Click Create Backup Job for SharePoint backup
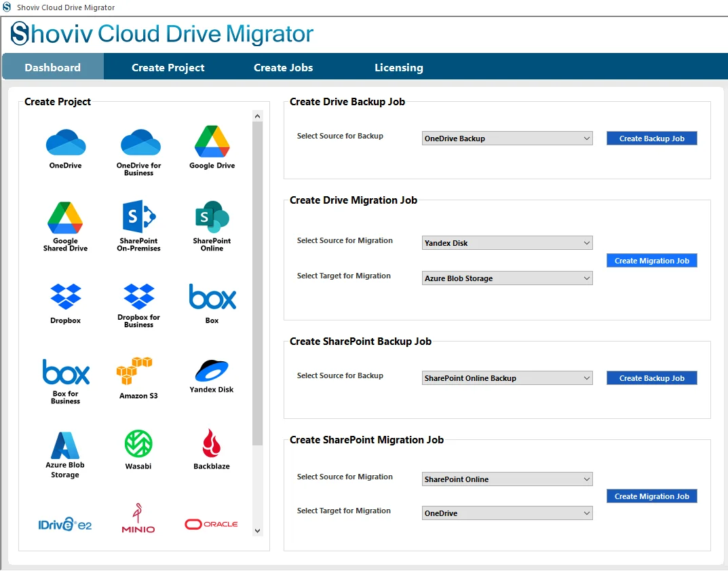 click(x=652, y=378)
